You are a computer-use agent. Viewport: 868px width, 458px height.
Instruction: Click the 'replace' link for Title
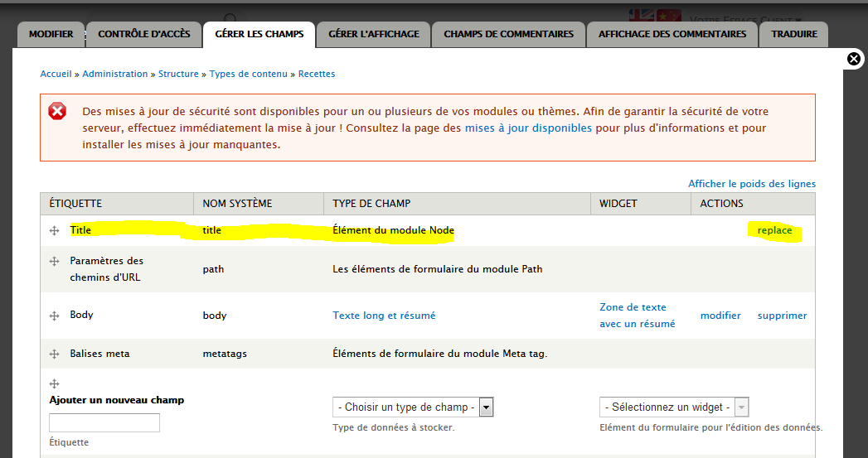[x=774, y=230]
